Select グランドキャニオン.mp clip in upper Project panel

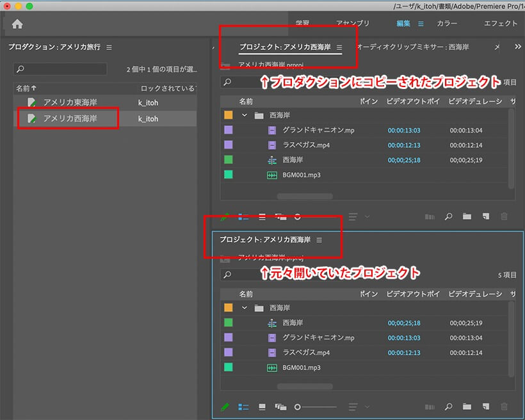pyautogui.click(x=318, y=130)
